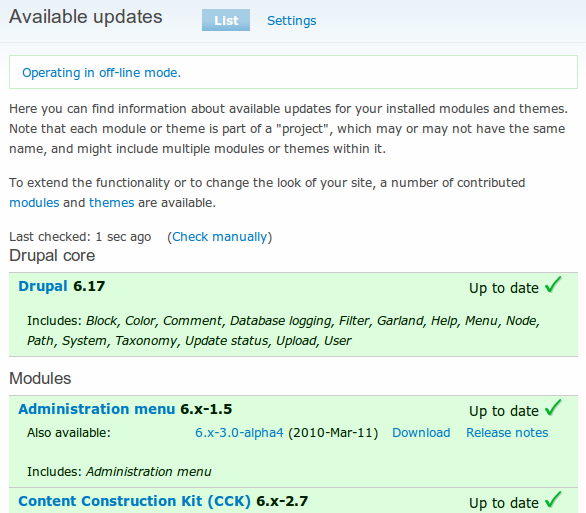
Task: Download the 6.x-3.0-alpha4 release
Action: click(421, 433)
